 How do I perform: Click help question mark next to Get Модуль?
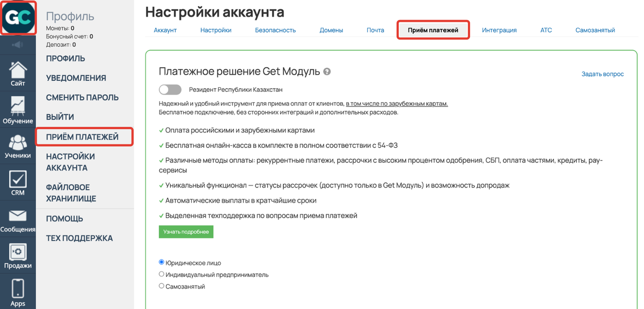point(327,71)
